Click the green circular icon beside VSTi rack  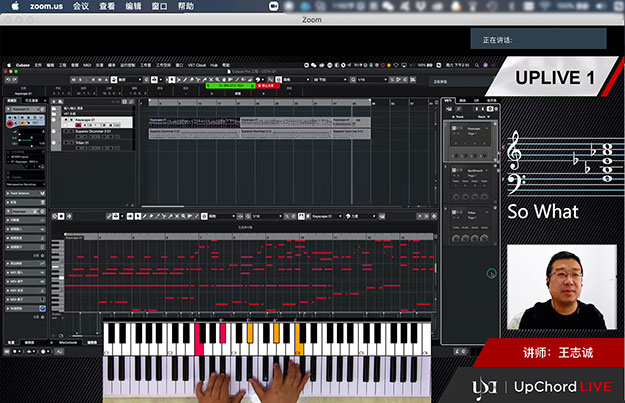[492, 273]
